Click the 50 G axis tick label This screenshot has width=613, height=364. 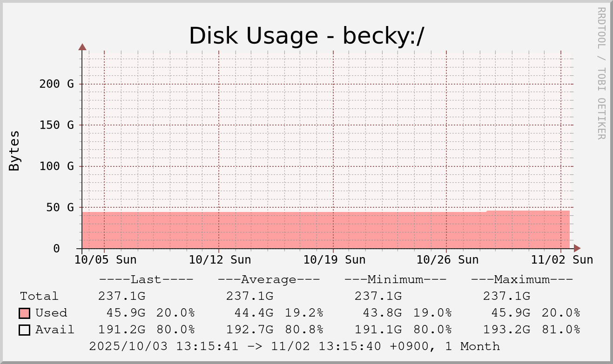60,207
